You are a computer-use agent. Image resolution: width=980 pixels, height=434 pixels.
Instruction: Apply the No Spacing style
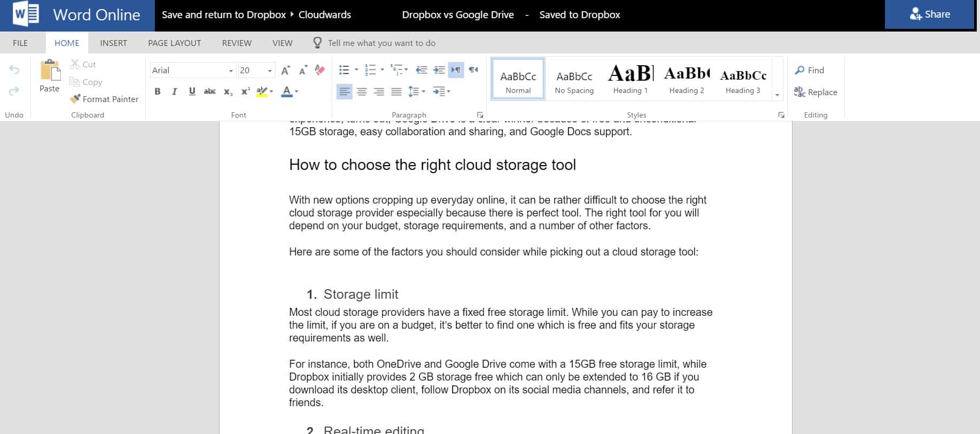[x=574, y=79]
